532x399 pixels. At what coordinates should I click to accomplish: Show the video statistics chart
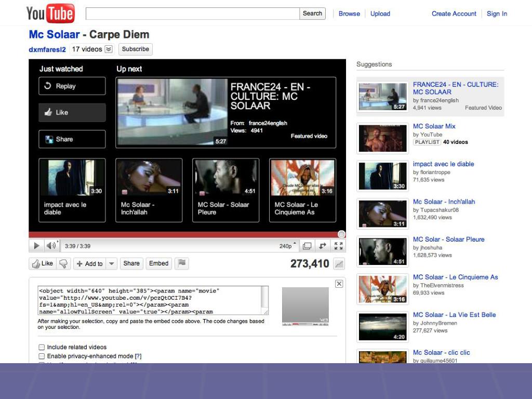coord(339,263)
